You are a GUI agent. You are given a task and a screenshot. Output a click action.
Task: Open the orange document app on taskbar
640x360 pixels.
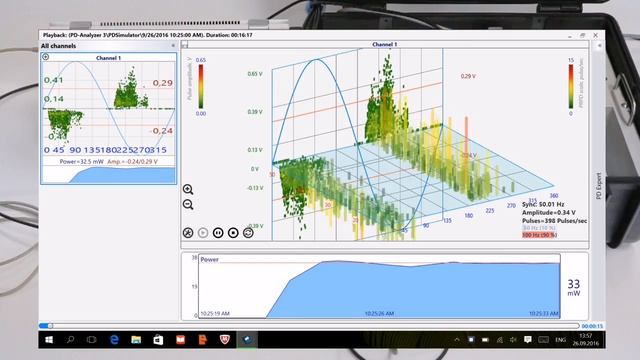click(202, 340)
